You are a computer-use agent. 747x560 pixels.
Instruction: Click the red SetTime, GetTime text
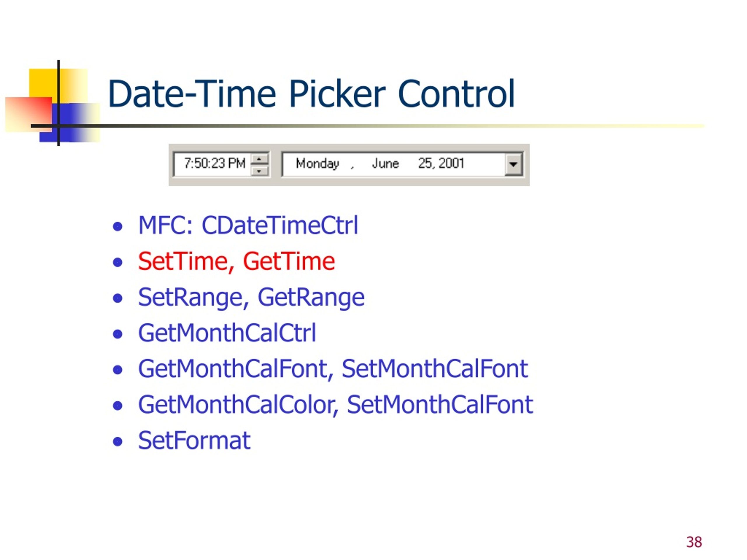coord(236,261)
